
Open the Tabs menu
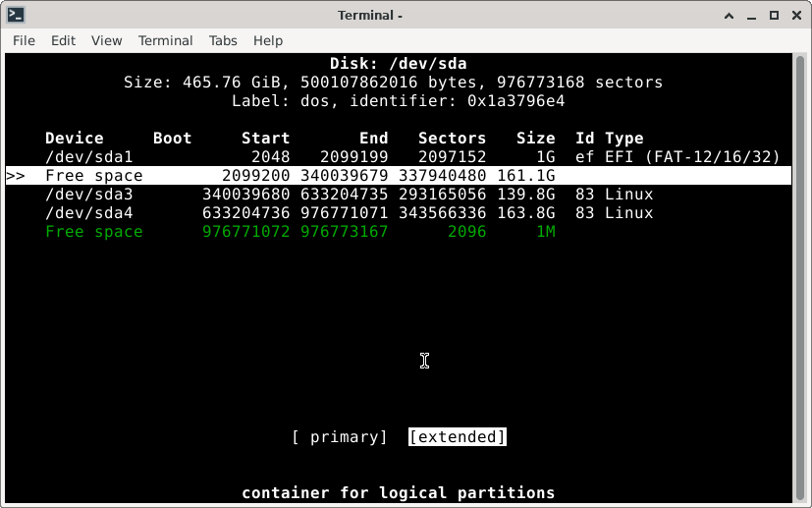pyautogui.click(x=223, y=40)
